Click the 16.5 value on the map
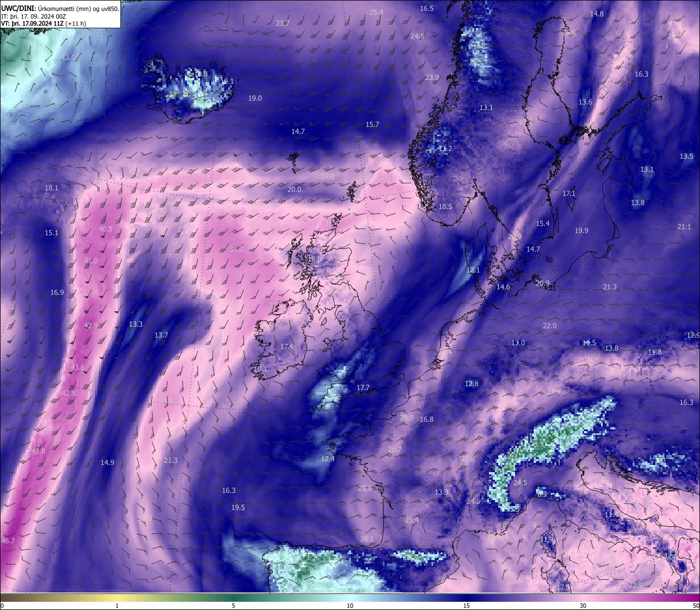The height and width of the screenshot is (610, 700). 427,8
